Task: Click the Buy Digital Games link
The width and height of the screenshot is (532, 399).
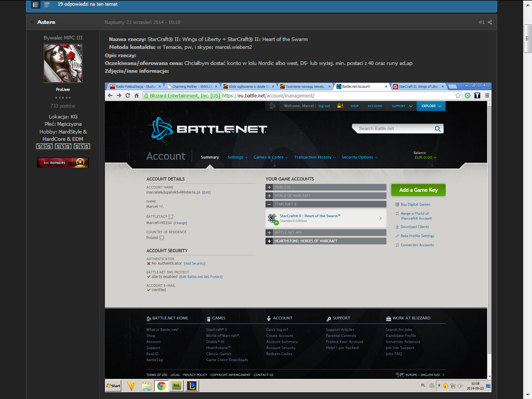Action: coord(415,205)
